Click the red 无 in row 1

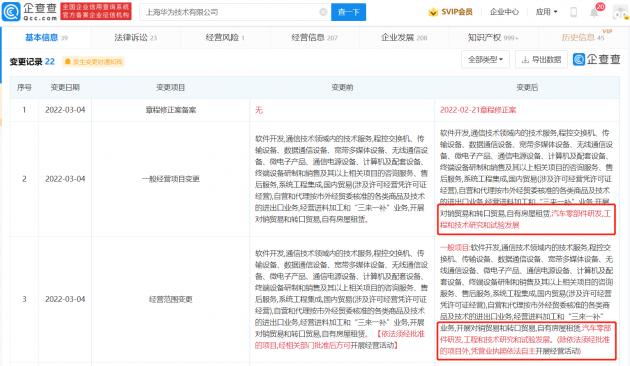click(259, 110)
